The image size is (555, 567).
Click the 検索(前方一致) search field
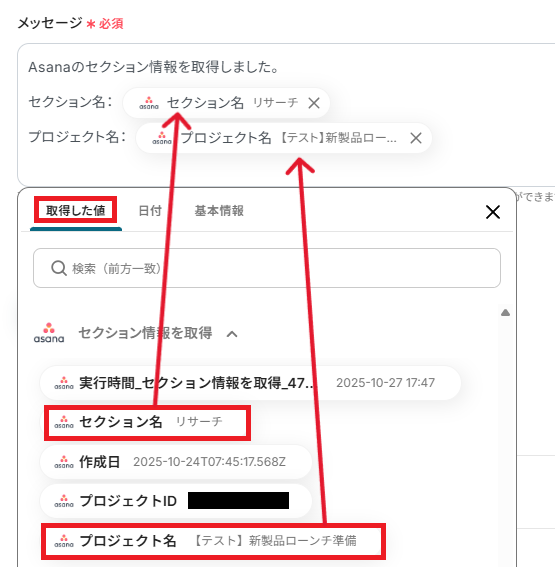point(267,268)
